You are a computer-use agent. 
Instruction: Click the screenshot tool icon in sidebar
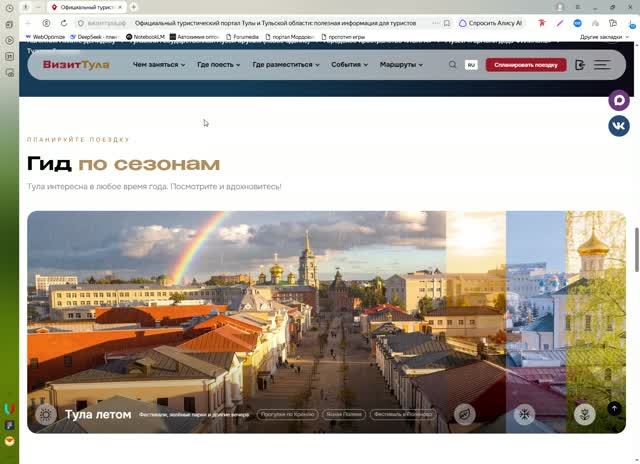click(9, 73)
